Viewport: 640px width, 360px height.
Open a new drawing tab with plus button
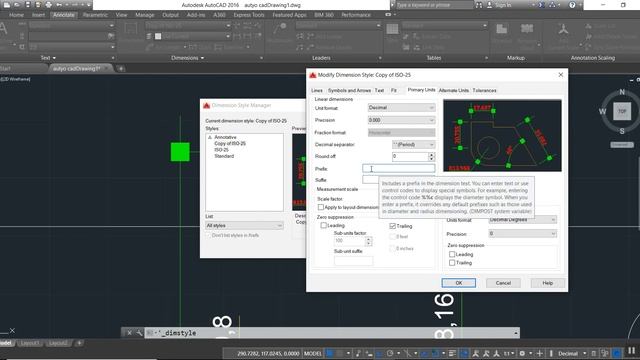(121, 69)
